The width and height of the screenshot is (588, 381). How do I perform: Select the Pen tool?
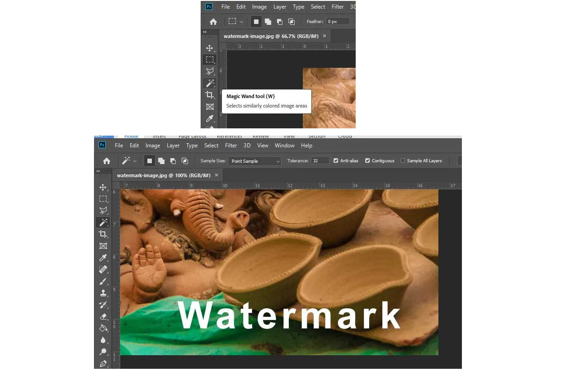coord(103,363)
